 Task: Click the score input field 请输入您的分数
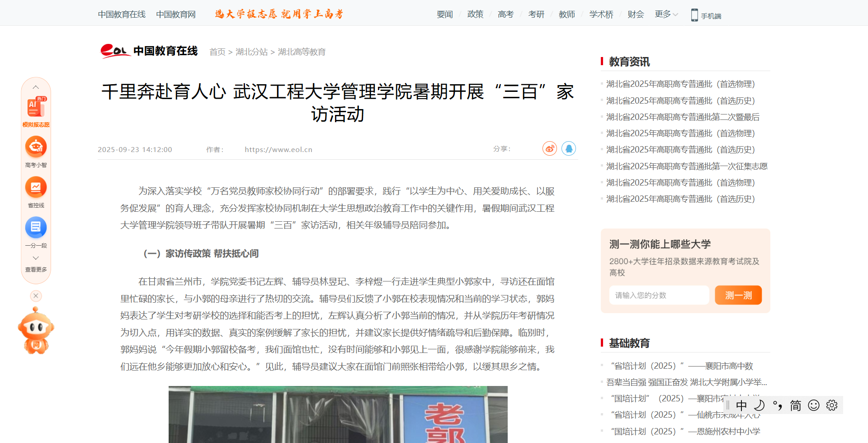(x=659, y=295)
